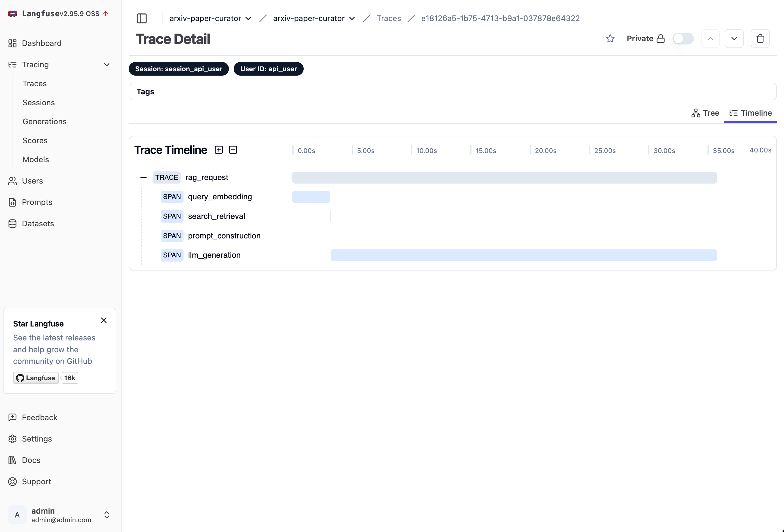The image size is (784, 532).
Task: Collapse the Tracing sidebar section
Action: 107,64
